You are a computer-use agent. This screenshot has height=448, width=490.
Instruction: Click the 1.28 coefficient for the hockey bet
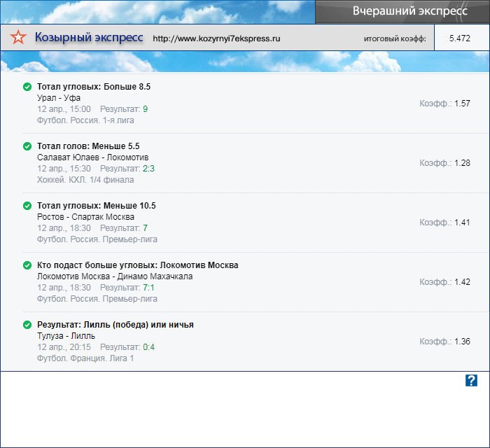click(462, 163)
